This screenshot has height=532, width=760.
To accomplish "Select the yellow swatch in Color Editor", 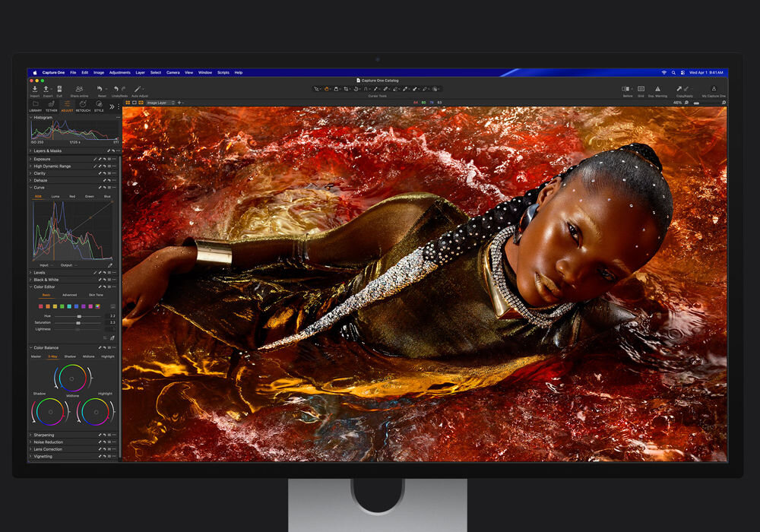I will tap(55, 307).
